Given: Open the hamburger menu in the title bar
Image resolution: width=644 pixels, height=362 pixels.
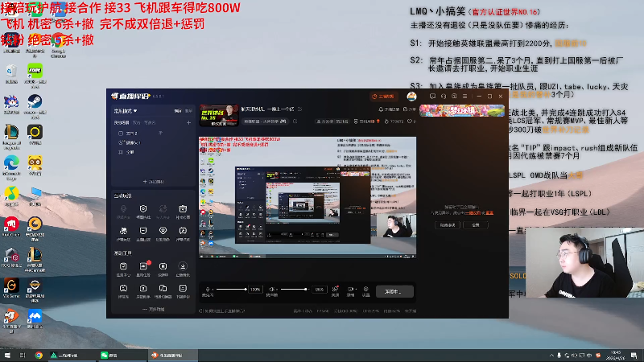Looking at the screenshot, I should pyautogui.click(x=464, y=96).
